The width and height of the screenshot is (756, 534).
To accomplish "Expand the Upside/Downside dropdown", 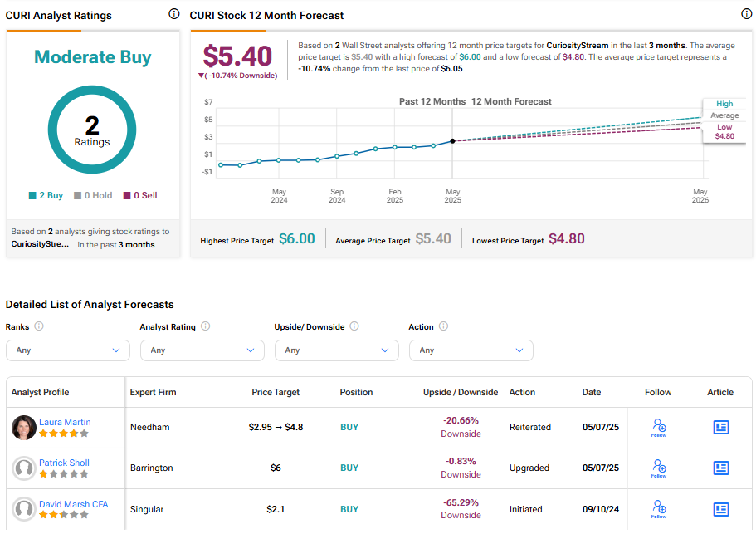I will point(337,350).
